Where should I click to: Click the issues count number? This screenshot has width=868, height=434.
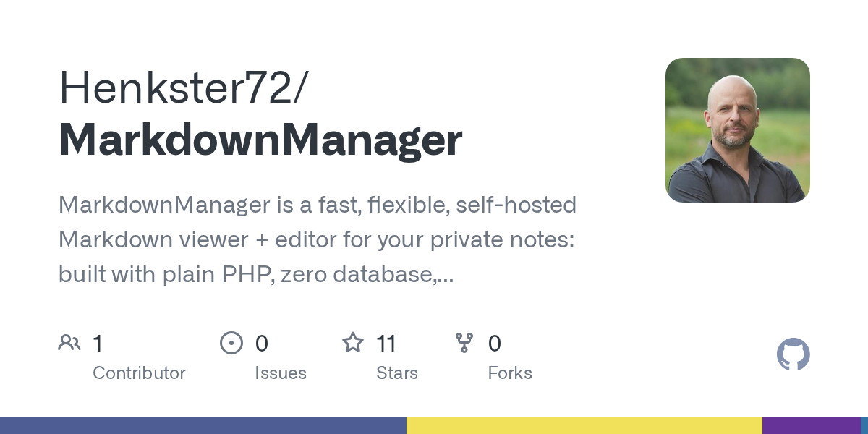click(x=262, y=343)
